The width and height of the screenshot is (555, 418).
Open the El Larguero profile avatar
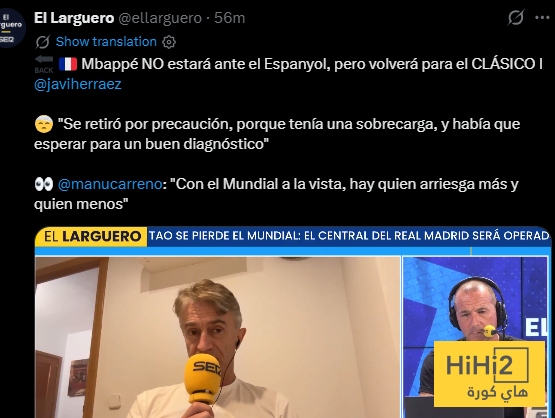tap(12, 28)
